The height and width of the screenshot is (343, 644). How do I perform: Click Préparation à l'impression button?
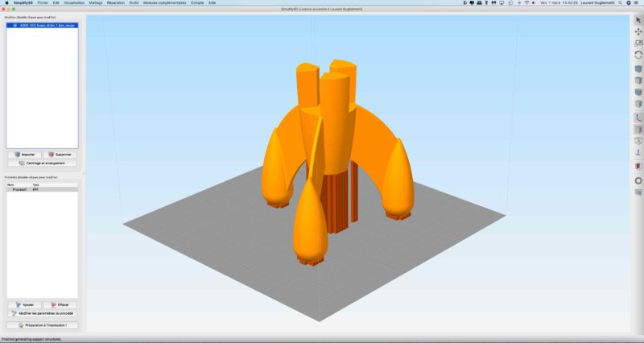pos(42,325)
